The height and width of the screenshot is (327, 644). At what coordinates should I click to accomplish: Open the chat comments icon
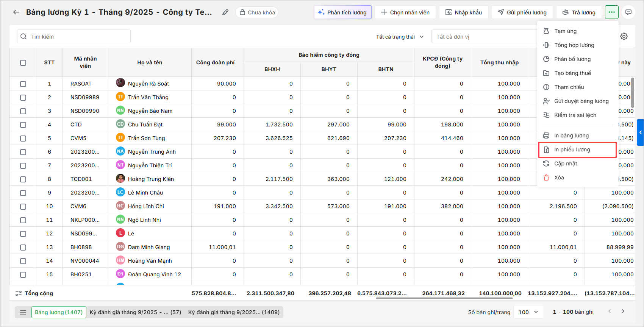[x=628, y=12]
